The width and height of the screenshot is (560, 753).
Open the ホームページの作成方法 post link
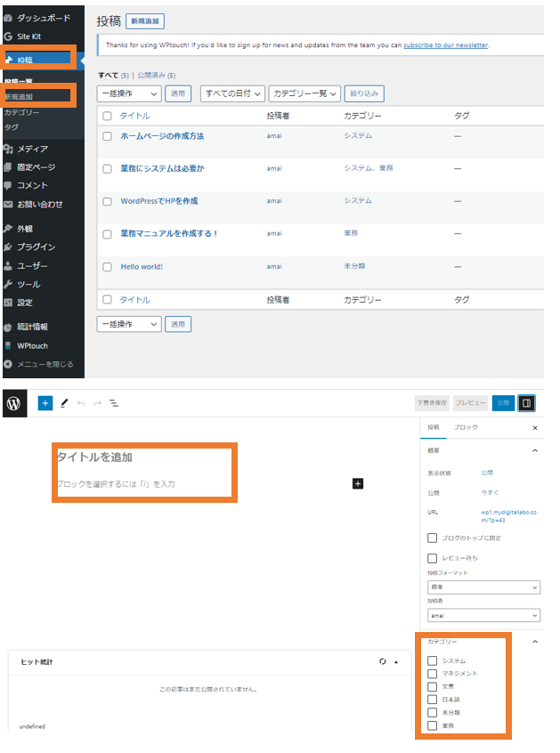(x=162, y=136)
